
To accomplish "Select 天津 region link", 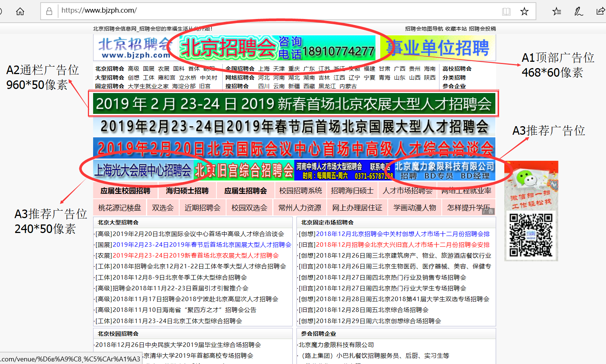I will pos(279,69).
